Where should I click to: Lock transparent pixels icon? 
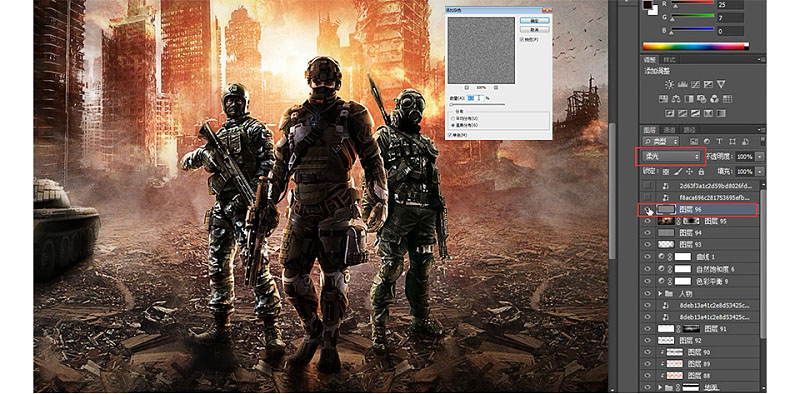point(666,171)
